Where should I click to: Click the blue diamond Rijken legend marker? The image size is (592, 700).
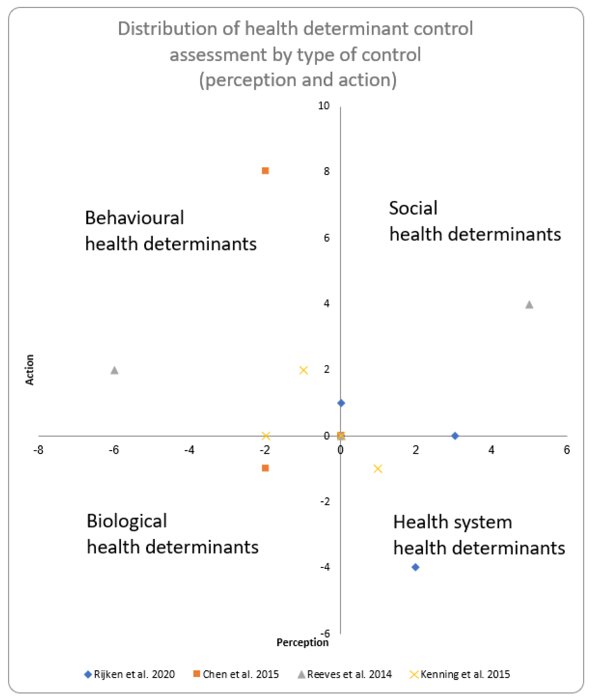(x=88, y=674)
